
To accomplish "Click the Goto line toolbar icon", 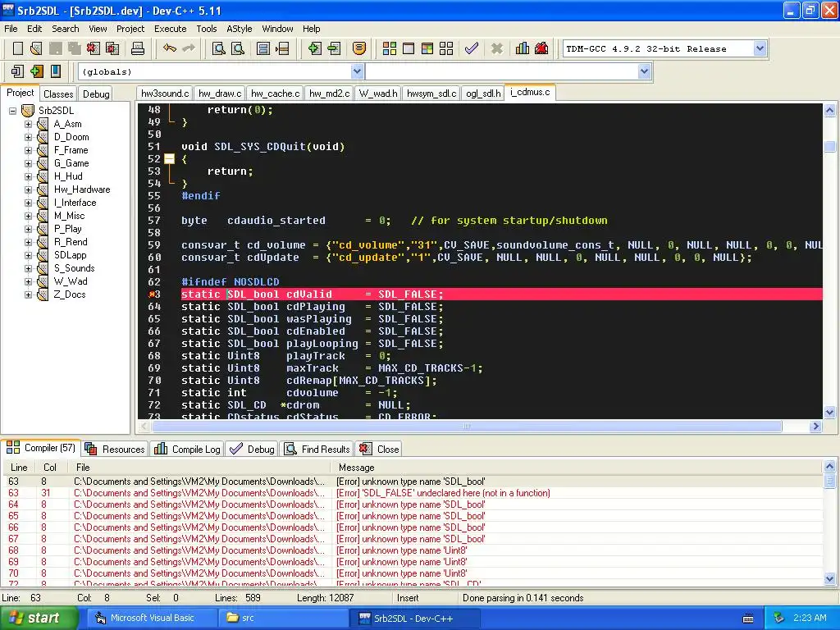I will (282, 48).
